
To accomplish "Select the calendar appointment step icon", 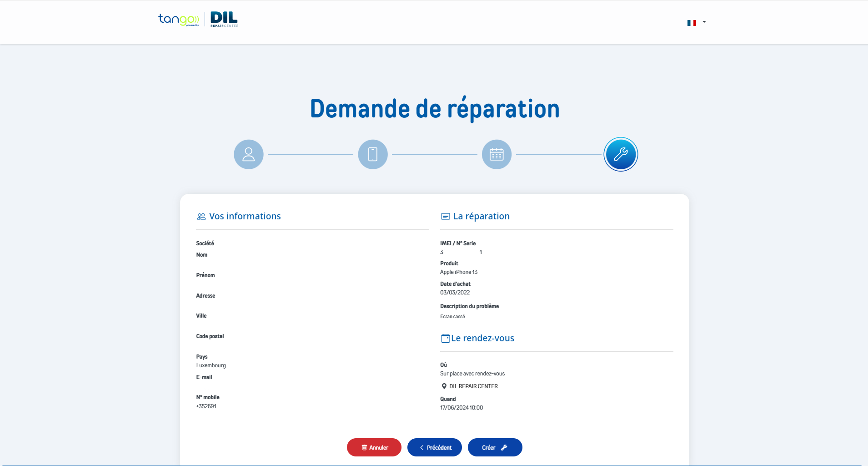I will 497,154.
